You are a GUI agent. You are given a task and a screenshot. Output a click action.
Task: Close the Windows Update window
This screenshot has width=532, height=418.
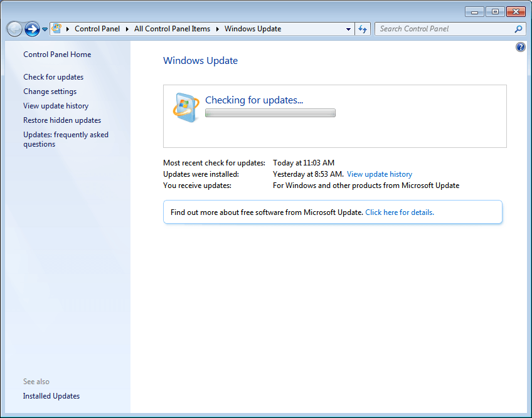(x=516, y=12)
